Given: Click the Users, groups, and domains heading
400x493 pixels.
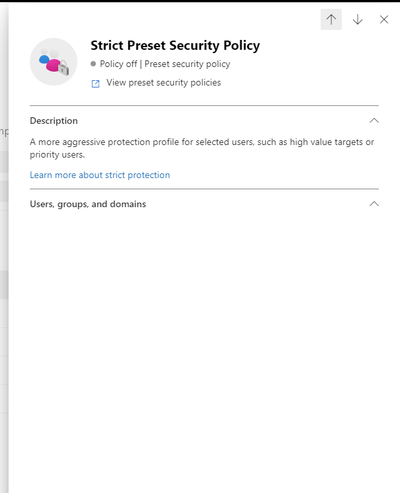Looking at the screenshot, I should point(88,204).
